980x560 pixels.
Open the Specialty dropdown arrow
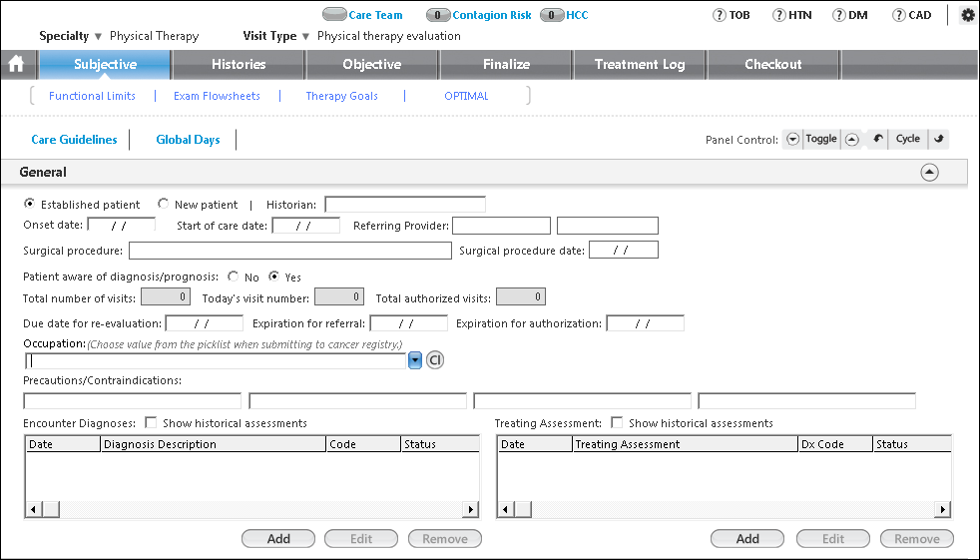(98, 36)
